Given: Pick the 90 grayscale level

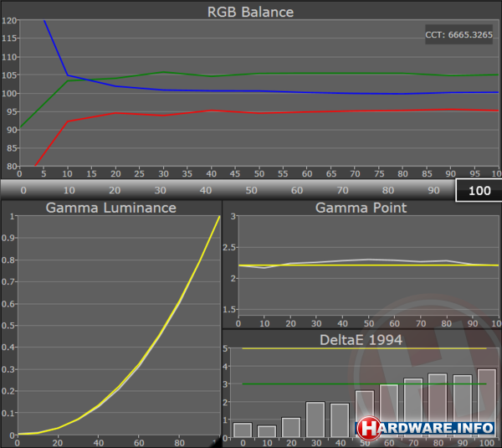Looking at the screenshot, I should coord(433,190).
